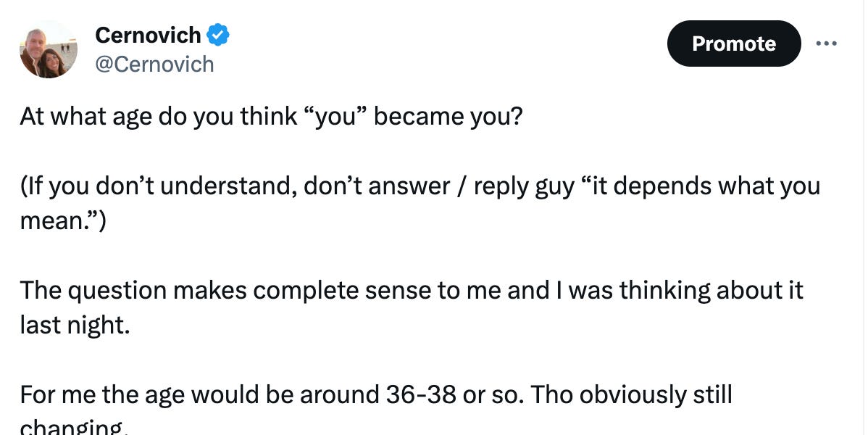Click the profile picture showing two people

[48, 48]
